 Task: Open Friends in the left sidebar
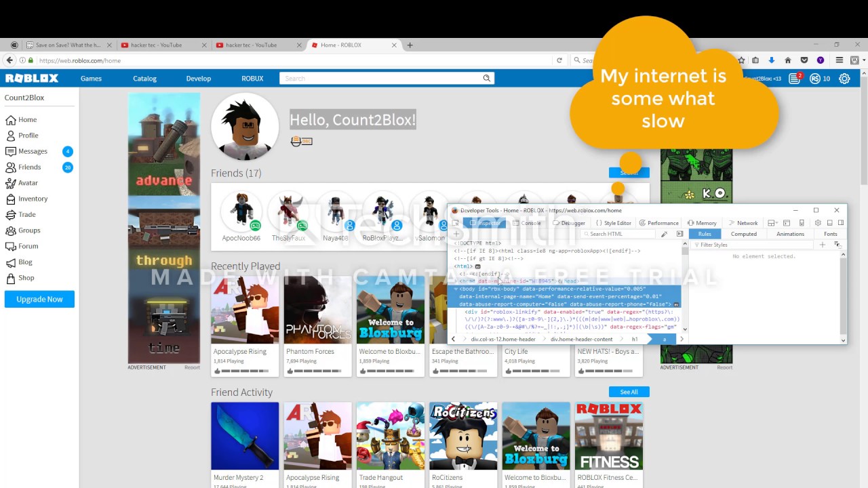(x=24, y=167)
